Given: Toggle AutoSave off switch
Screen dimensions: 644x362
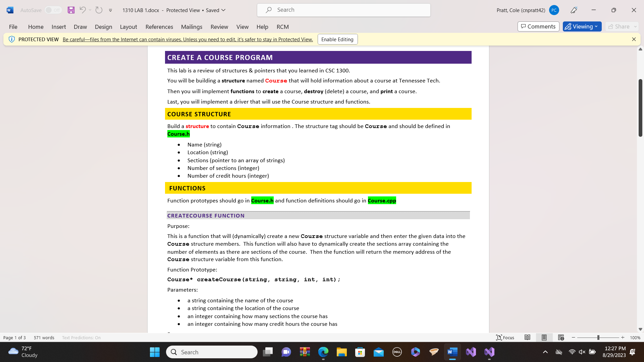Looking at the screenshot, I should click(x=52, y=10).
